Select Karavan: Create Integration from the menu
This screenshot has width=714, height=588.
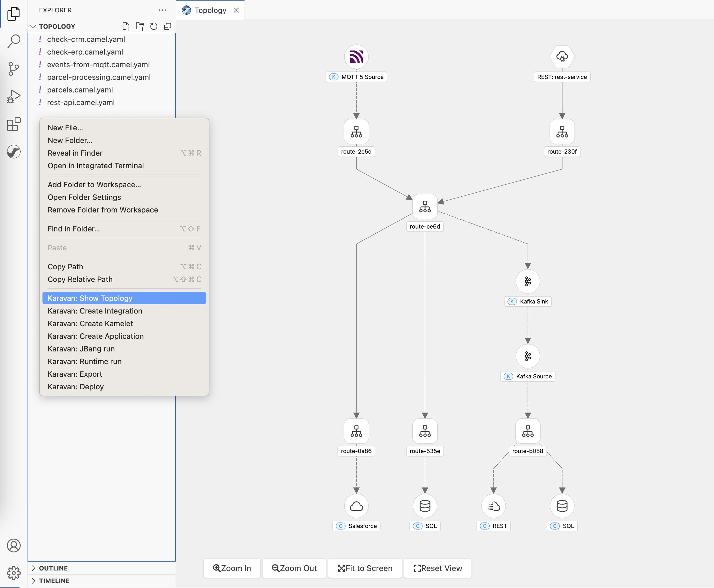click(95, 311)
